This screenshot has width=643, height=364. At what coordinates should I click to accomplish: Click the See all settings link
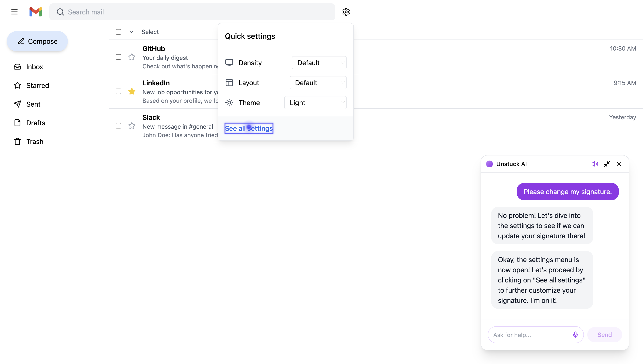249,128
